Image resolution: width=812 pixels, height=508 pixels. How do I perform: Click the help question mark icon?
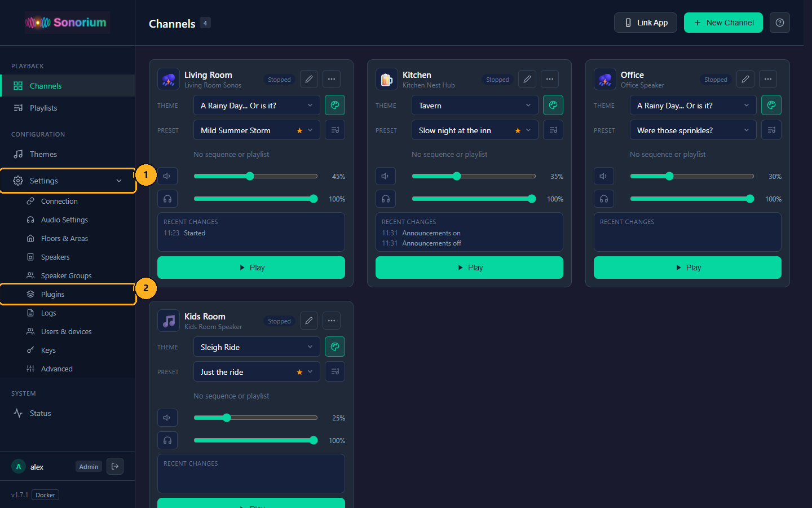tap(780, 23)
